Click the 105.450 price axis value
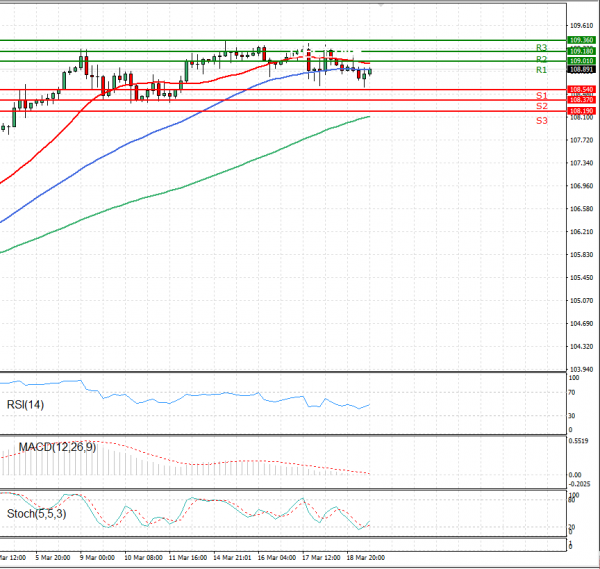The height and width of the screenshot is (569, 600). click(x=582, y=278)
